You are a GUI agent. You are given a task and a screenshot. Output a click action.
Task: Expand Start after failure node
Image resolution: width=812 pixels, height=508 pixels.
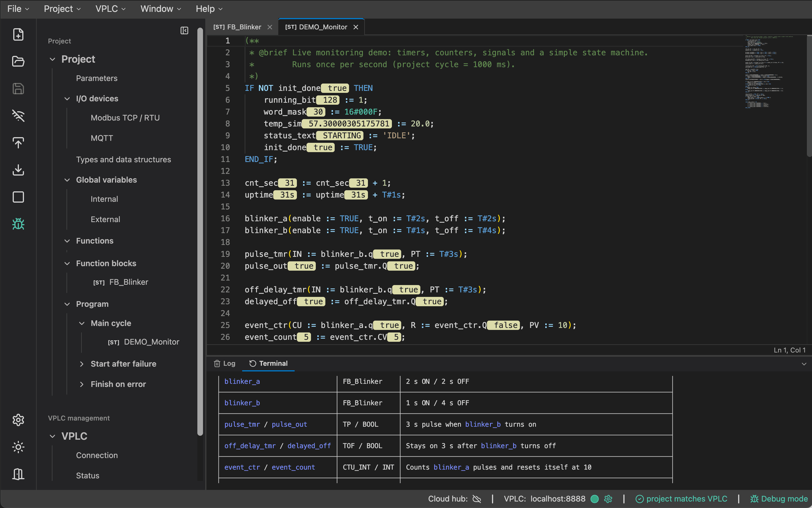pyautogui.click(x=81, y=364)
